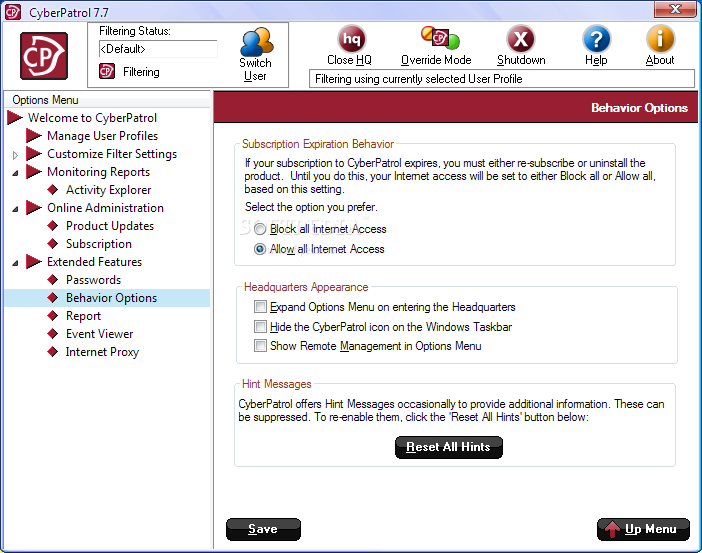Open Activity Explorer page
This screenshot has width=702, height=553.
[108, 190]
